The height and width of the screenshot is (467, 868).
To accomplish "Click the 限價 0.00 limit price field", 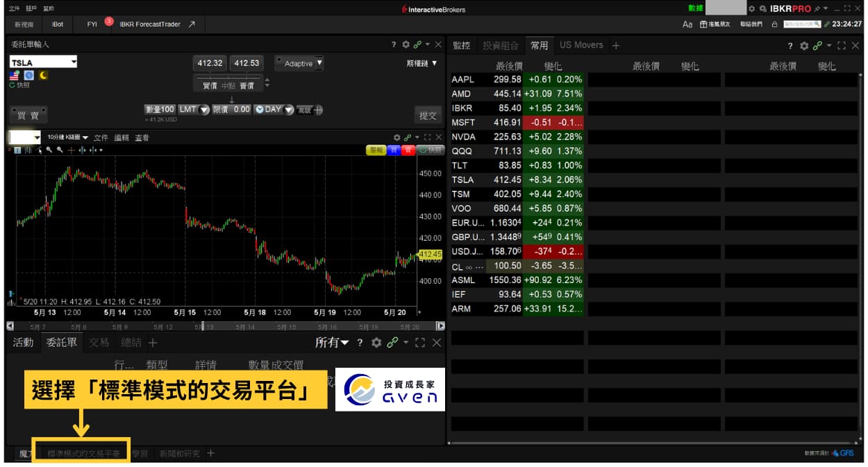I will [232, 110].
